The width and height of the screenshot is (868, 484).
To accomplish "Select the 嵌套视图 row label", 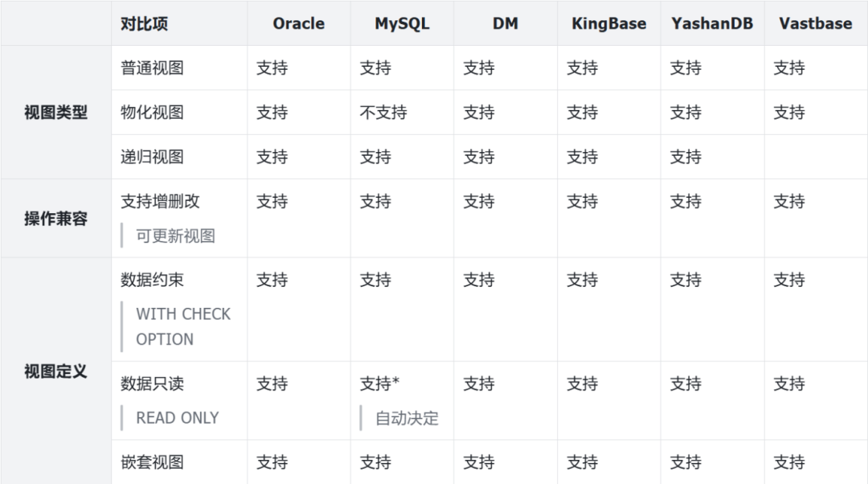I will pyautogui.click(x=152, y=462).
